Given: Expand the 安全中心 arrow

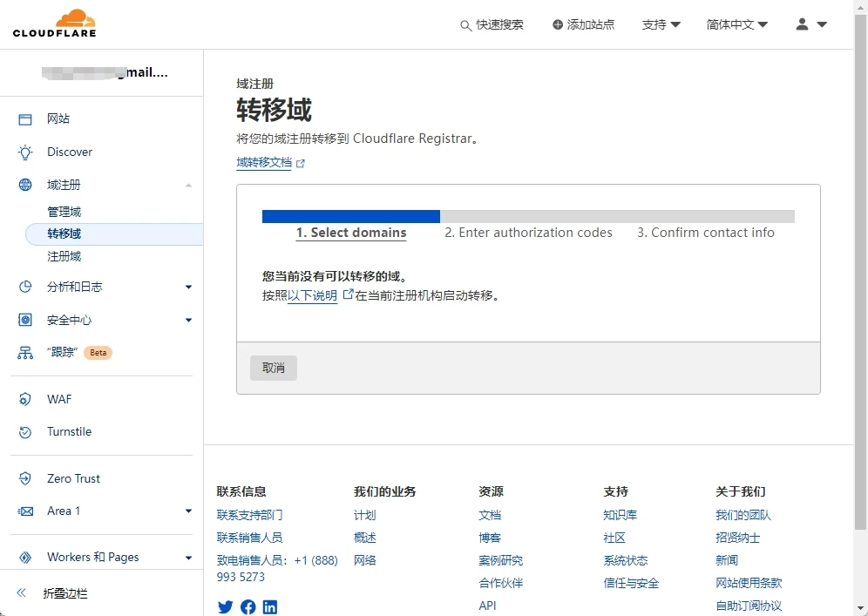Looking at the screenshot, I should pos(189,320).
